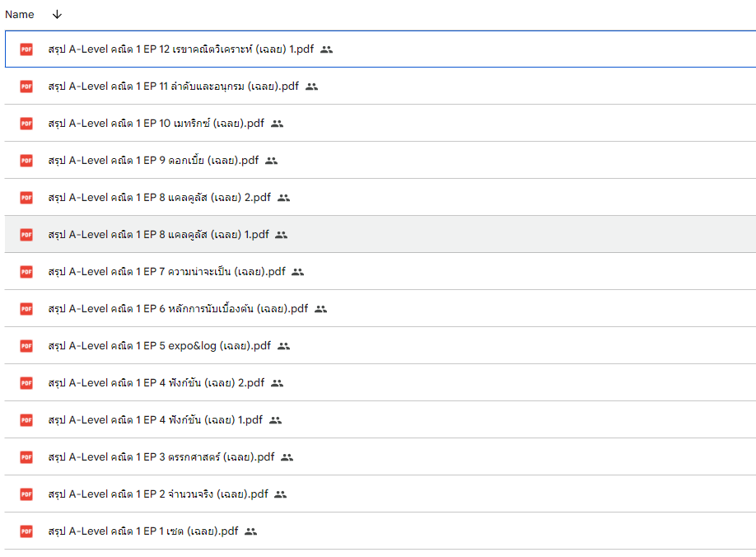Image resolution: width=756 pixels, height=557 pixels.
Task: Click PDF icon of EP 12 file
Action: coord(26,49)
